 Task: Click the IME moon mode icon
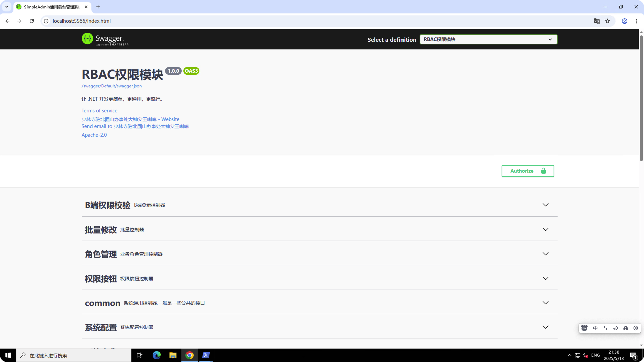tap(615, 328)
